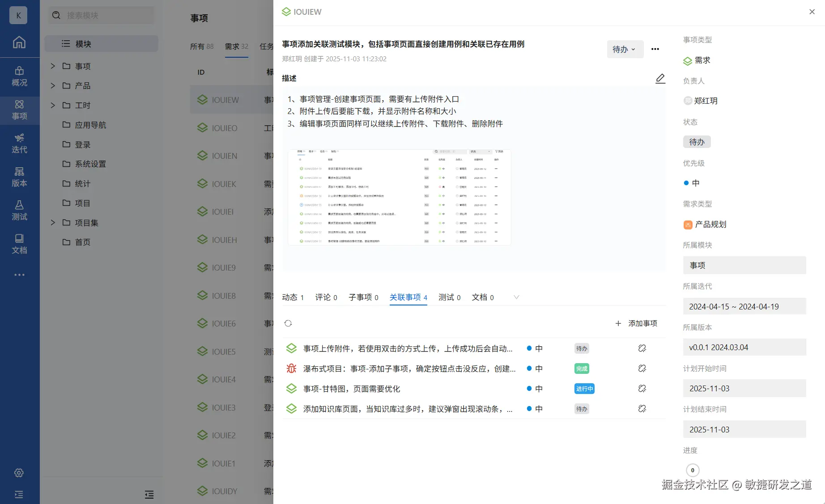Click 郑红玥 assignee avatar

pyautogui.click(x=688, y=101)
